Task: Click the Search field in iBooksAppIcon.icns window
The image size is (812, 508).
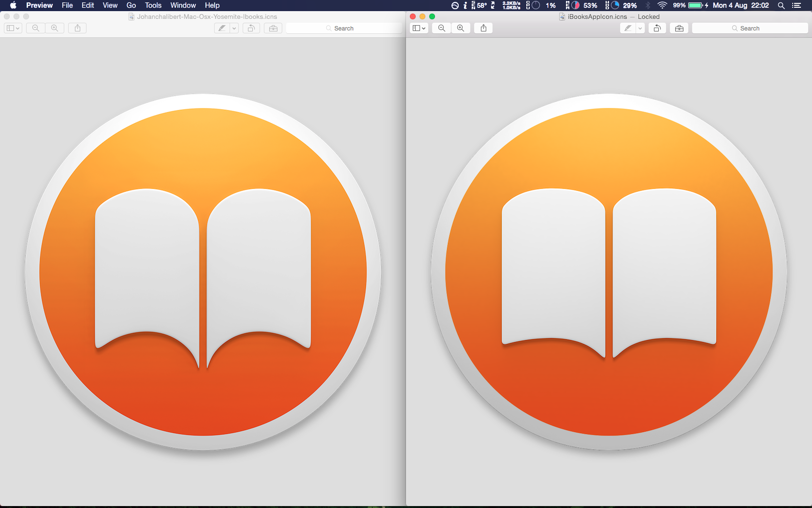Action: [750, 28]
